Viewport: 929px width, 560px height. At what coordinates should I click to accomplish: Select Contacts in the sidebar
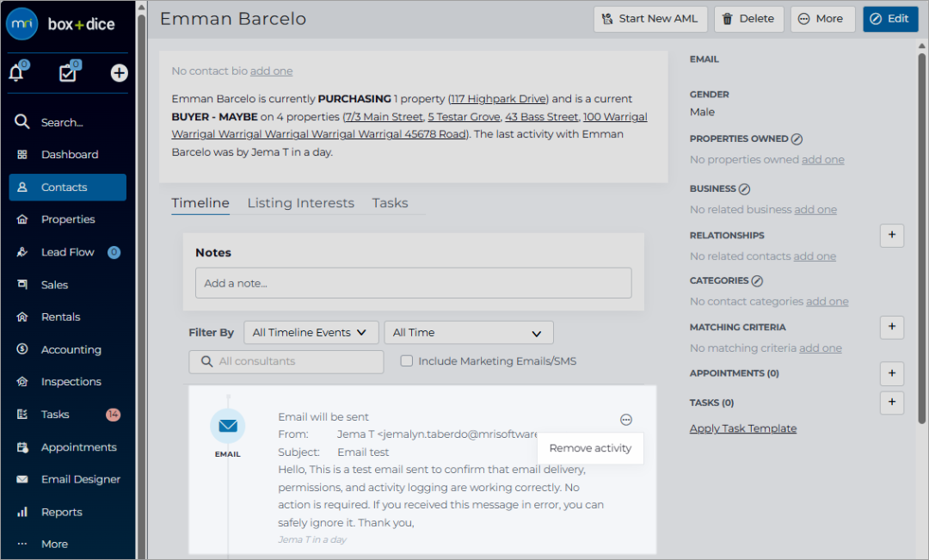pos(68,188)
